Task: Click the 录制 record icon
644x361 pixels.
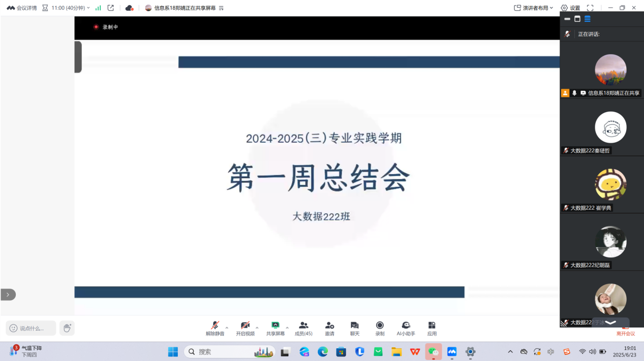Action: coord(380,328)
